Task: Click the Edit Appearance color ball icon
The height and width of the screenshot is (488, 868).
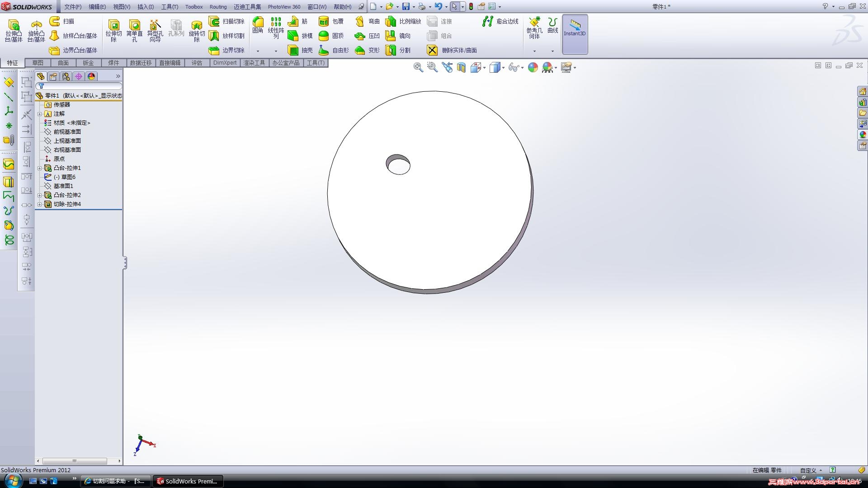Action: coord(533,67)
